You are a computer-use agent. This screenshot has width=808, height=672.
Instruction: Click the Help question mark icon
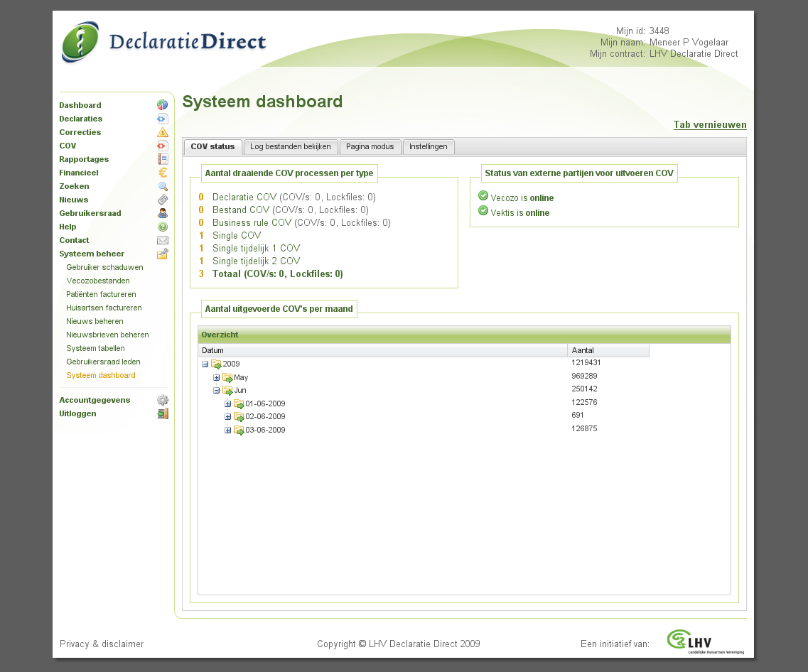tap(162, 227)
